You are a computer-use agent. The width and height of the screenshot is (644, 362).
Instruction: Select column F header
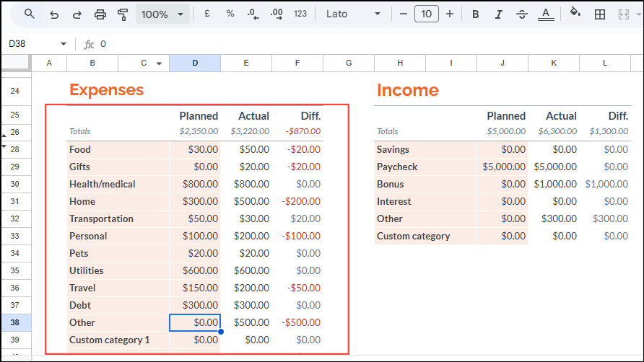pyautogui.click(x=297, y=63)
